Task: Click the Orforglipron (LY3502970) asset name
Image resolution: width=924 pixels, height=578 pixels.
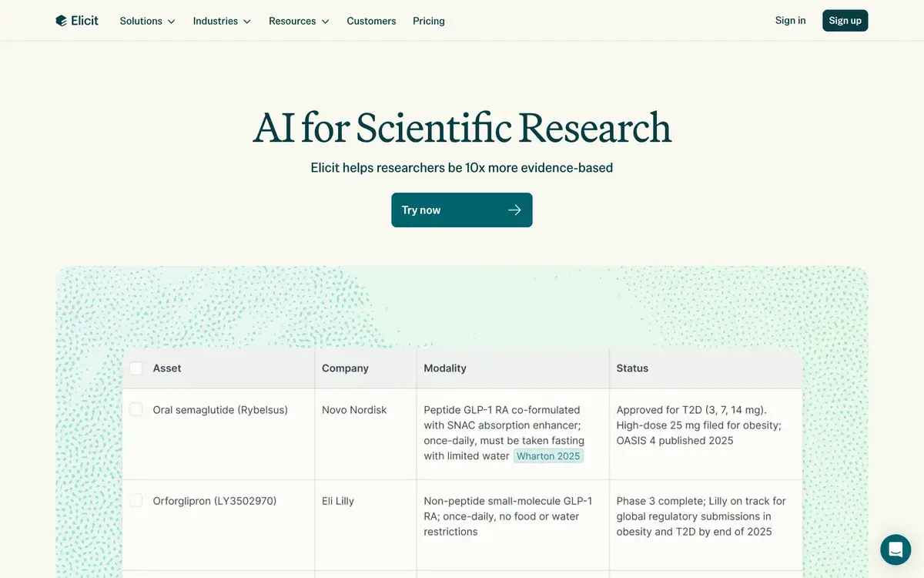Action: [215, 501]
